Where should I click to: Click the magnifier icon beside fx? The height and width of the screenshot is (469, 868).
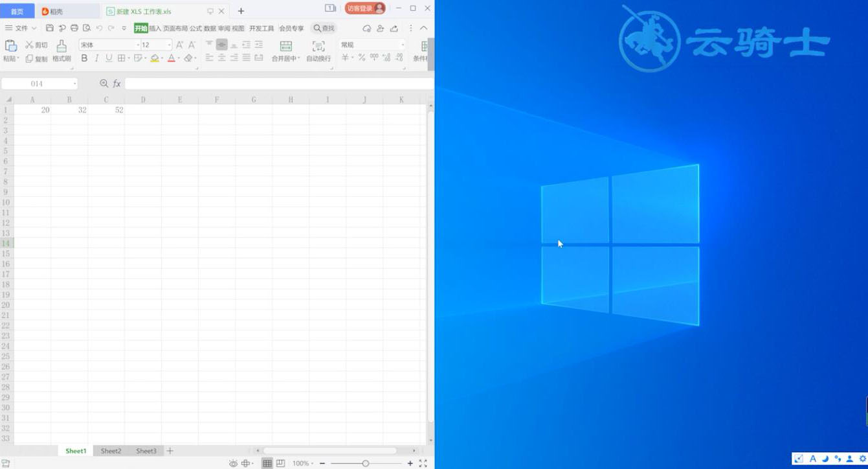tap(104, 84)
